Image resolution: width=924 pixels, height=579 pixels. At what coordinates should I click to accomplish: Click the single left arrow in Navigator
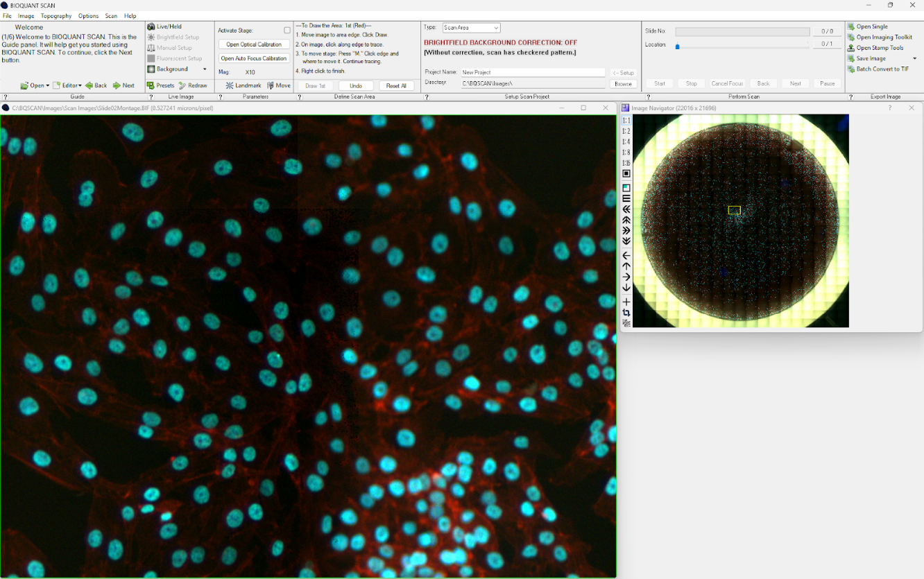coord(626,255)
